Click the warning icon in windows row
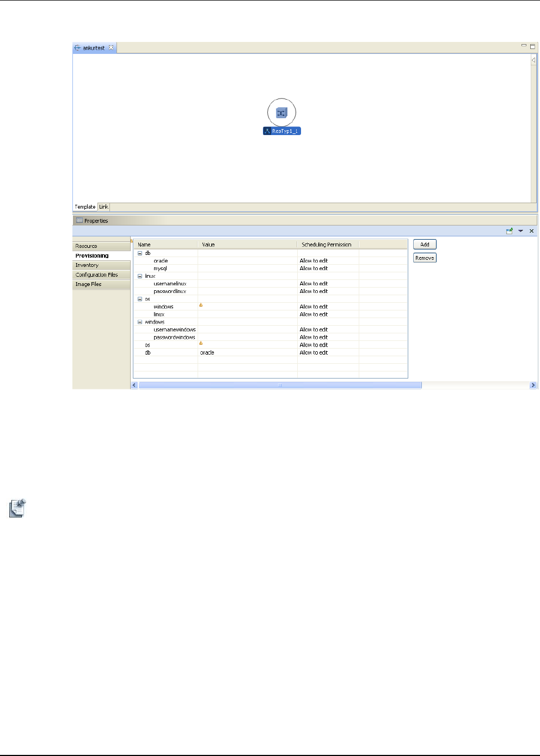 pyautogui.click(x=201, y=305)
